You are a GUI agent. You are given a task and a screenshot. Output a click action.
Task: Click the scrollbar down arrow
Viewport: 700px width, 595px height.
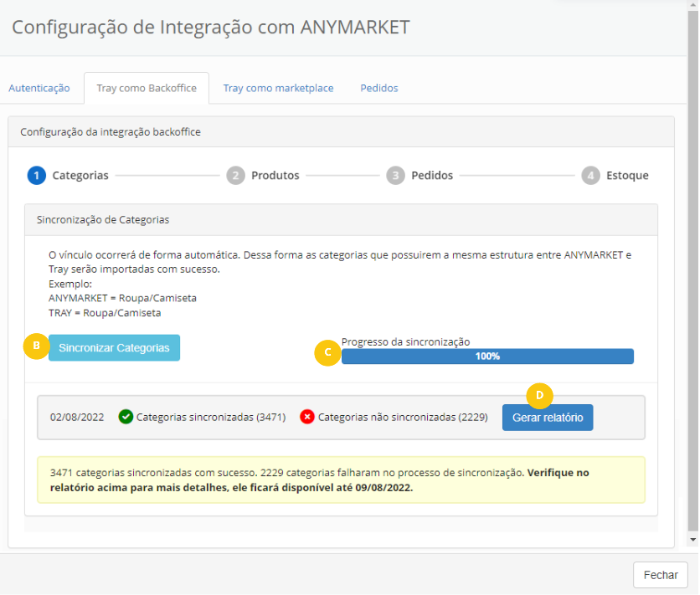click(692, 539)
